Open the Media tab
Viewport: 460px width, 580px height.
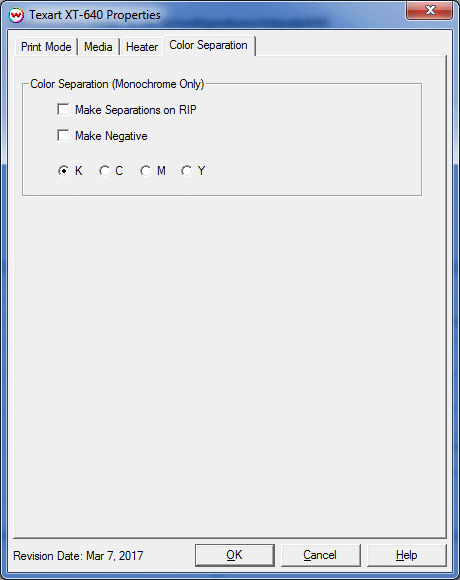click(98, 47)
